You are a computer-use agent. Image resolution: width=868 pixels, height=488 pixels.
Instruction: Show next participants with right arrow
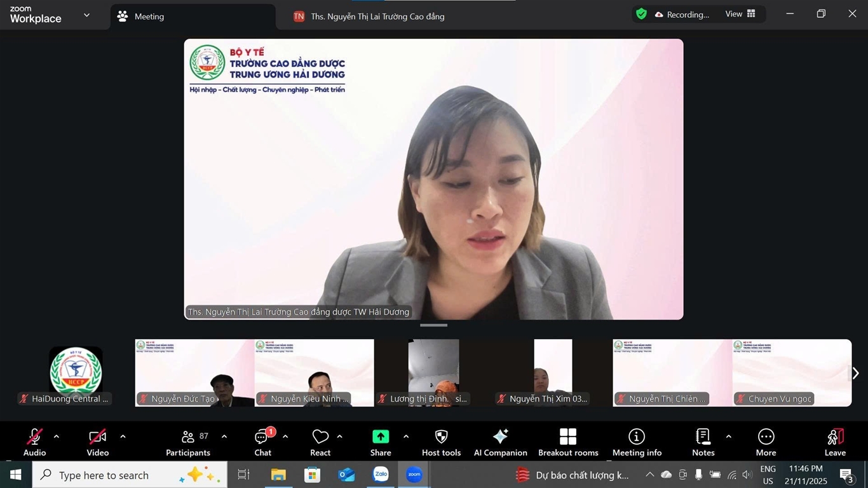855,373
